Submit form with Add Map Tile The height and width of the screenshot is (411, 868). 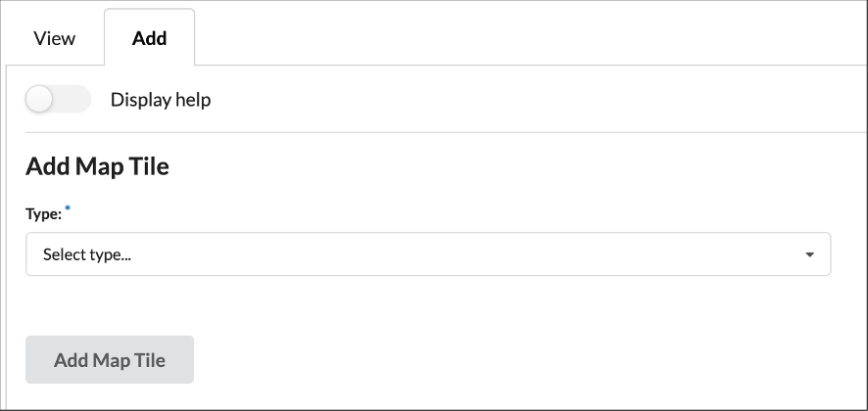(x=110, y=360)
